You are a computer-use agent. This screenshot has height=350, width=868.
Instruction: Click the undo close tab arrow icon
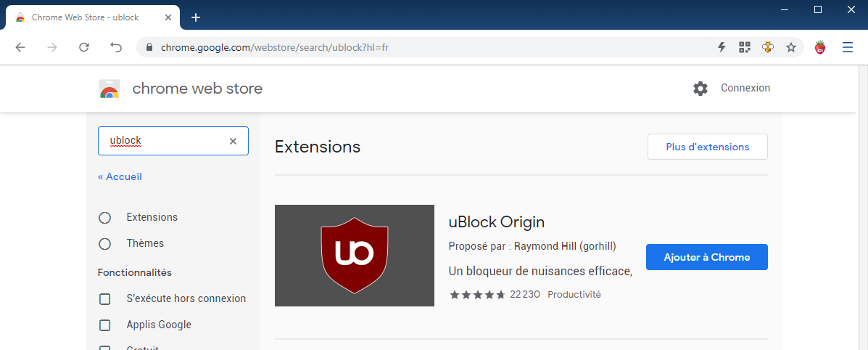point(116,47)
